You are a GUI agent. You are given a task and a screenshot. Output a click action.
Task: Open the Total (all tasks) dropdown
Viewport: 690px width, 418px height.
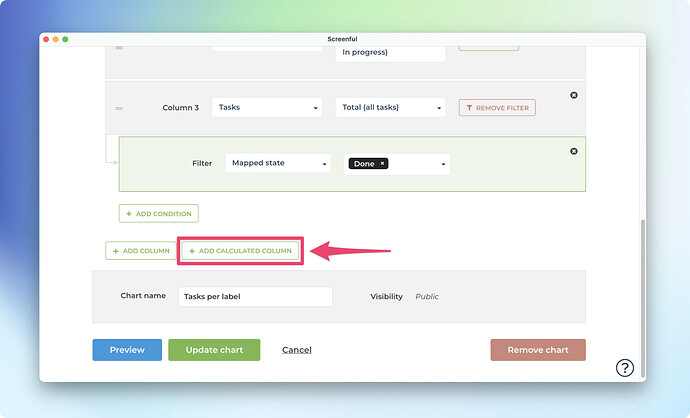pos(390,107)
